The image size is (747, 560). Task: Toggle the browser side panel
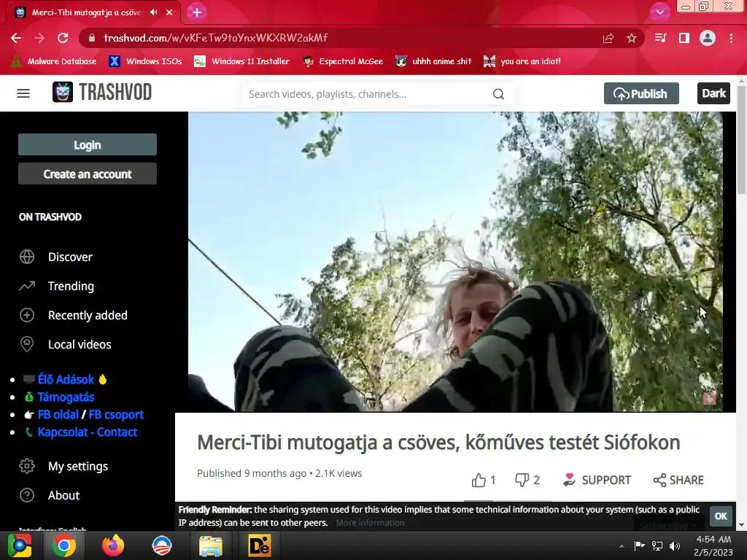click(x=684, y=38)
